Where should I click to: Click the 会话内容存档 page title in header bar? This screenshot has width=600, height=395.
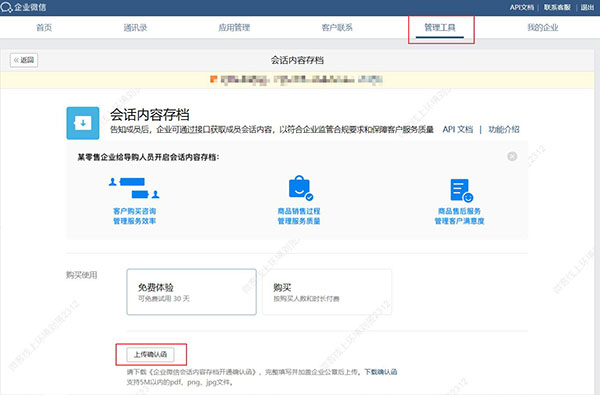(x=297, y=60)
